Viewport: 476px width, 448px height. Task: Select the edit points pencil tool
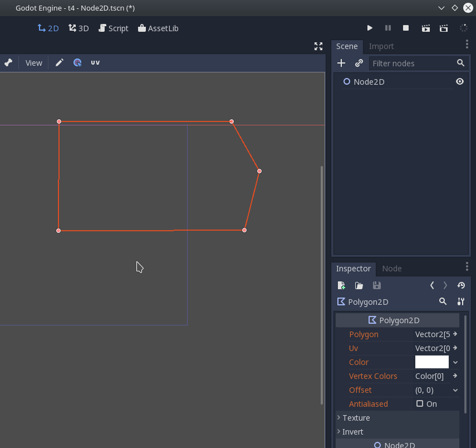click(x=59, y=62)
